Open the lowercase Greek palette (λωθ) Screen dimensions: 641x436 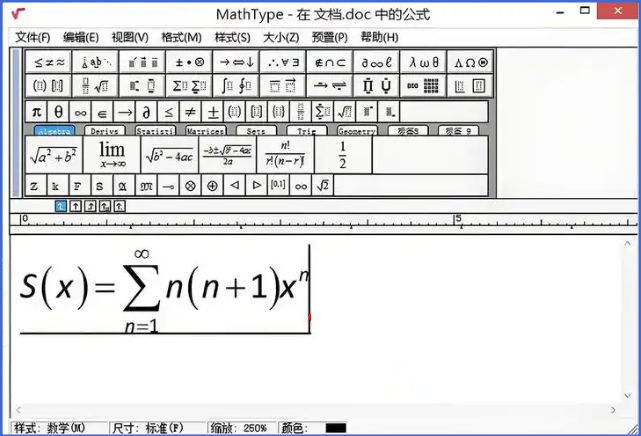(424, 62)
